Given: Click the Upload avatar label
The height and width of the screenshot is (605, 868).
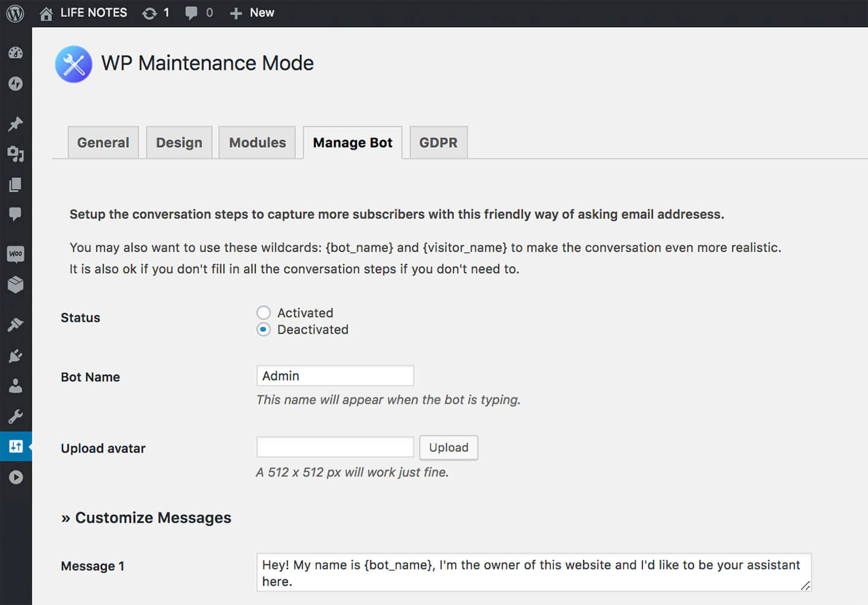Looking at the screenshot, I should tap(103, 448).
